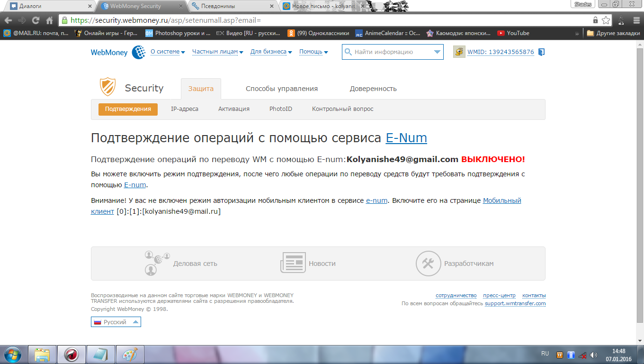
Task: Switch to the Защита tab
Action: (201, 89)
